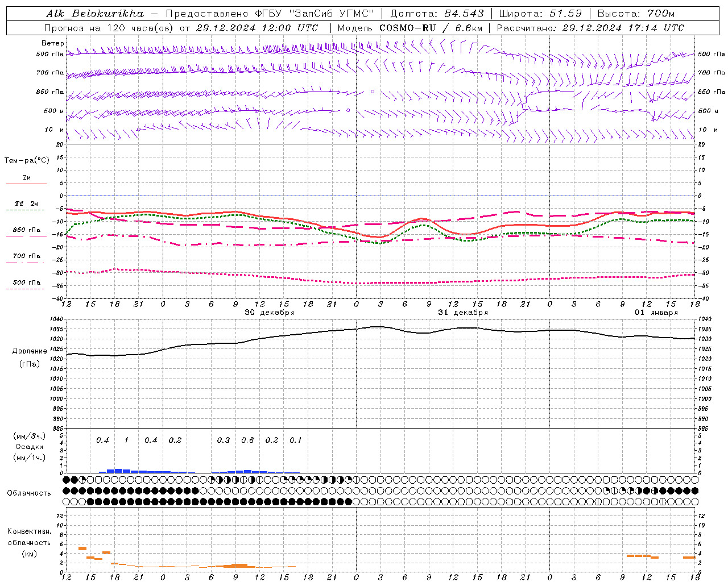The height and width of the screenshot is (582, 728).
Task: Click the '700 гПа' temperature legend entry
Action: click(x=27, y=256)
